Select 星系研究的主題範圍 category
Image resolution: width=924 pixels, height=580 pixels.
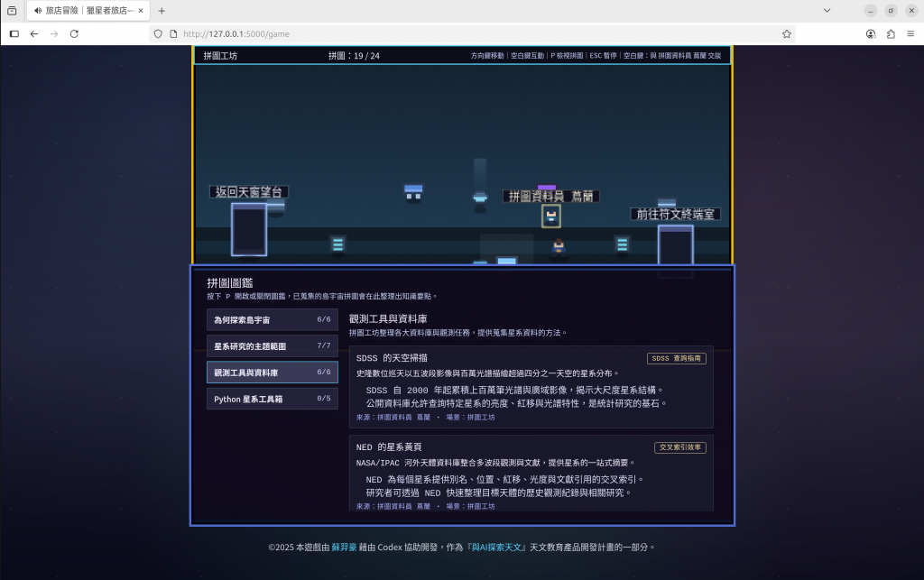click(273, 346)
